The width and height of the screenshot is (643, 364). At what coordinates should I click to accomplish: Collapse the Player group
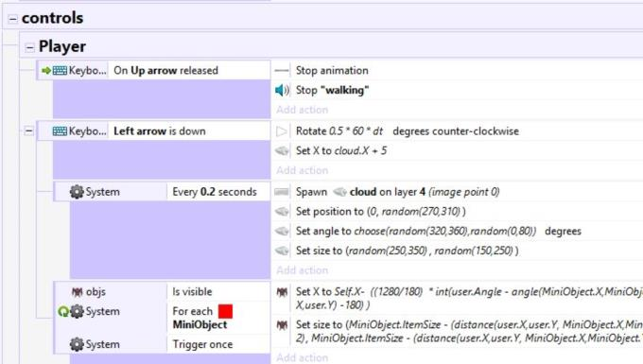(x=29, y=47)
